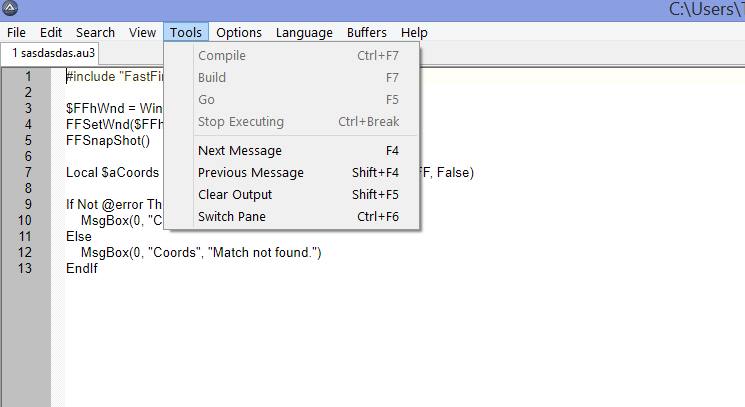Open the File menu
This screenshot has width=745, height=407.
(16, 33)
